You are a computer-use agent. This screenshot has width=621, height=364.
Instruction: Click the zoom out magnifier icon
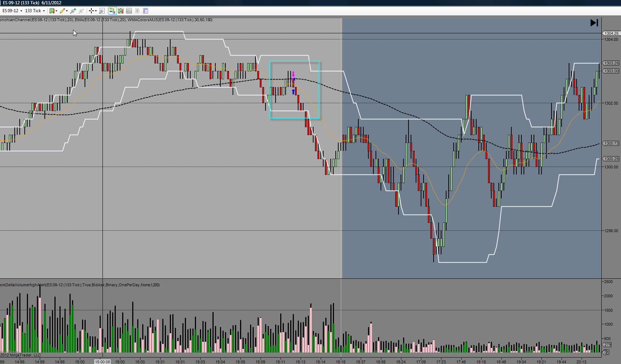click(x=81, y=11)
